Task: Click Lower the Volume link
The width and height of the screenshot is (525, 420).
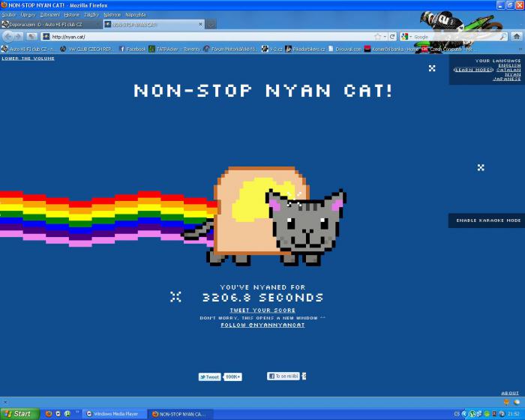Action: 28,58
